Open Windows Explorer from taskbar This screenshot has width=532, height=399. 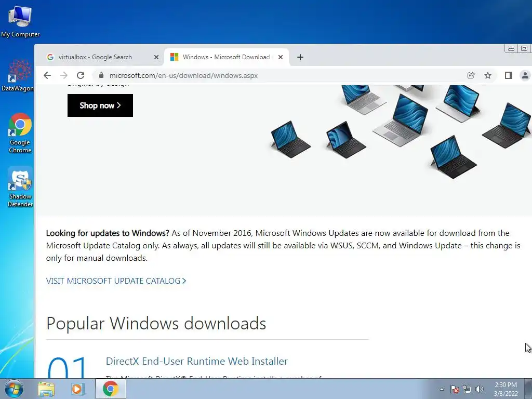pyautogui.click(x=46, y=389)
